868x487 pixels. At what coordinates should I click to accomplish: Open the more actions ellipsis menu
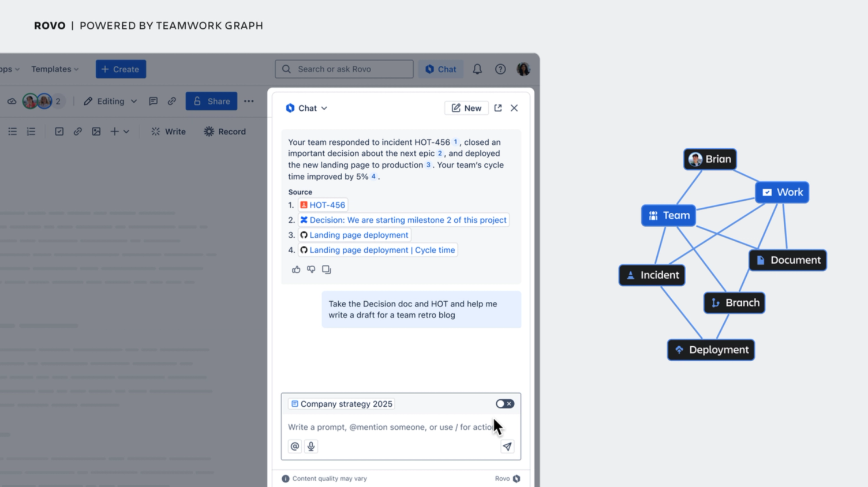tap(249, 101)
